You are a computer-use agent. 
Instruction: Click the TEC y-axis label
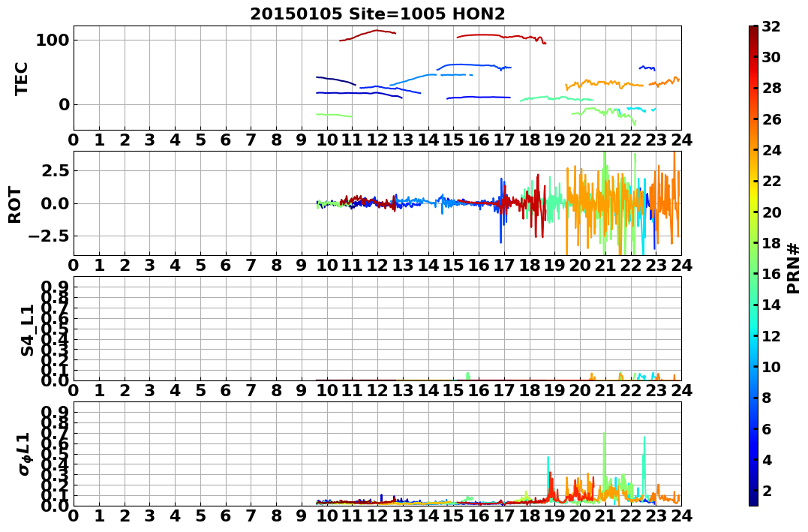coord(21,78)
